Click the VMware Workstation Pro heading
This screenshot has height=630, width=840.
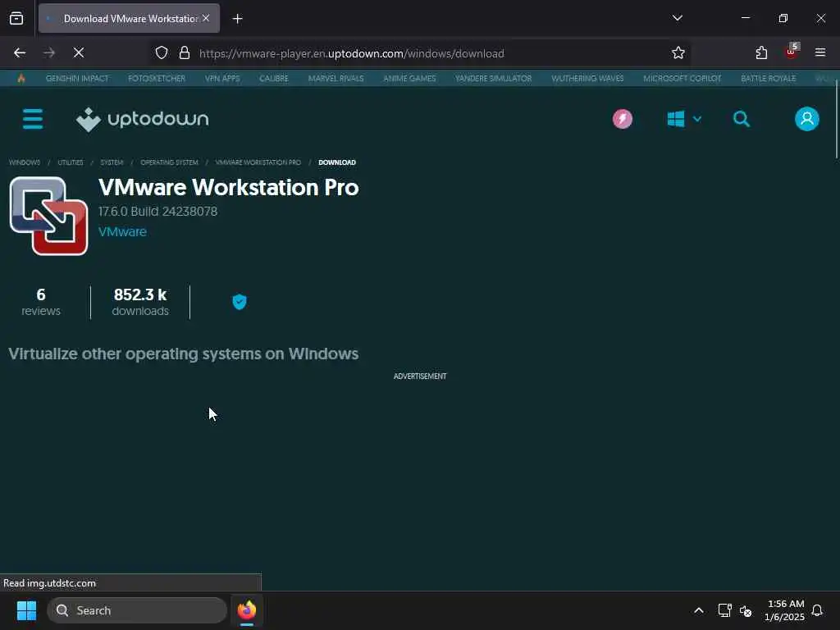click(x=229, y=188)
